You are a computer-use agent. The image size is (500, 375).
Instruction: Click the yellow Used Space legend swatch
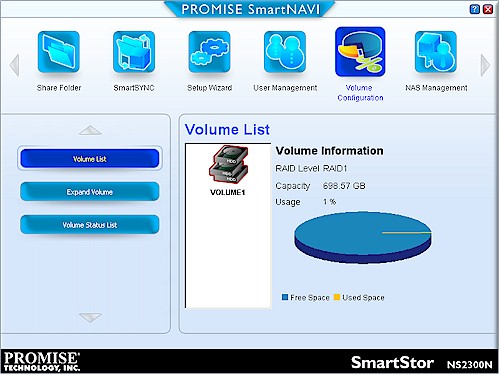pos(337,297)
